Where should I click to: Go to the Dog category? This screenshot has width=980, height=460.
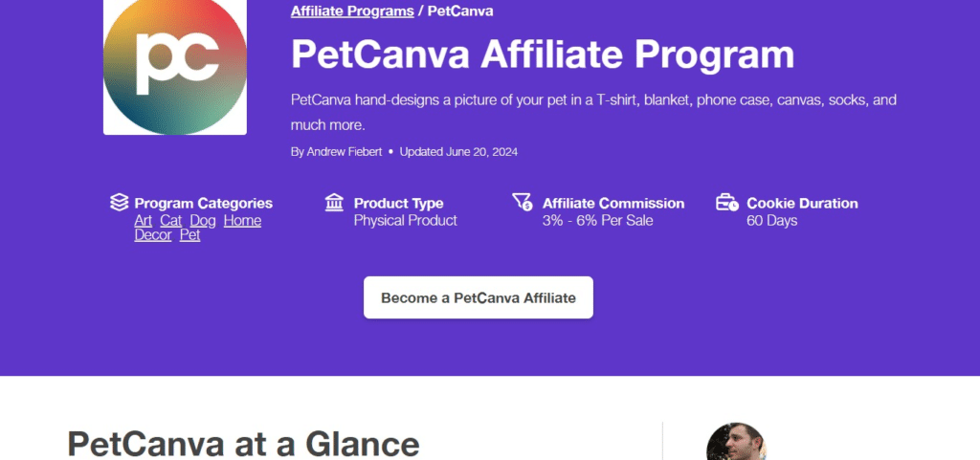[203, 221]
